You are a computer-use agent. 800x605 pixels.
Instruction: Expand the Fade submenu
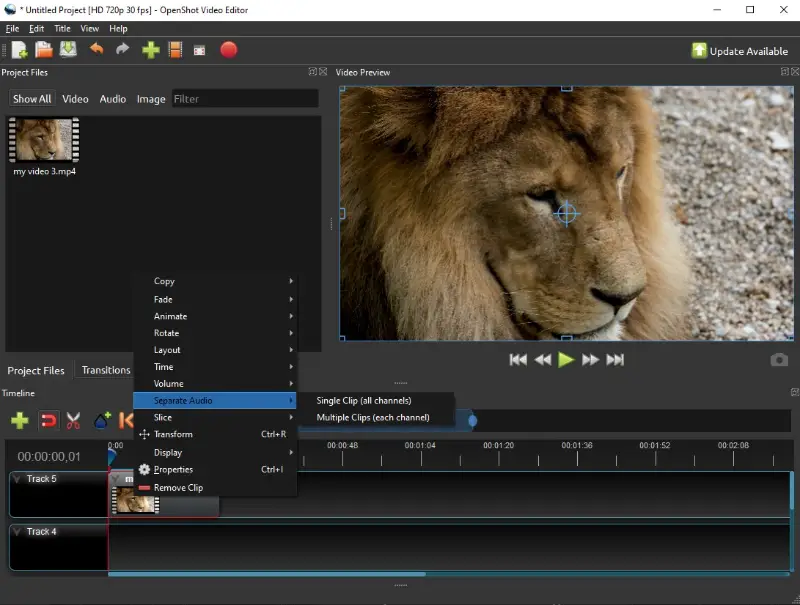pyautogui.click(x=215, y=299)
